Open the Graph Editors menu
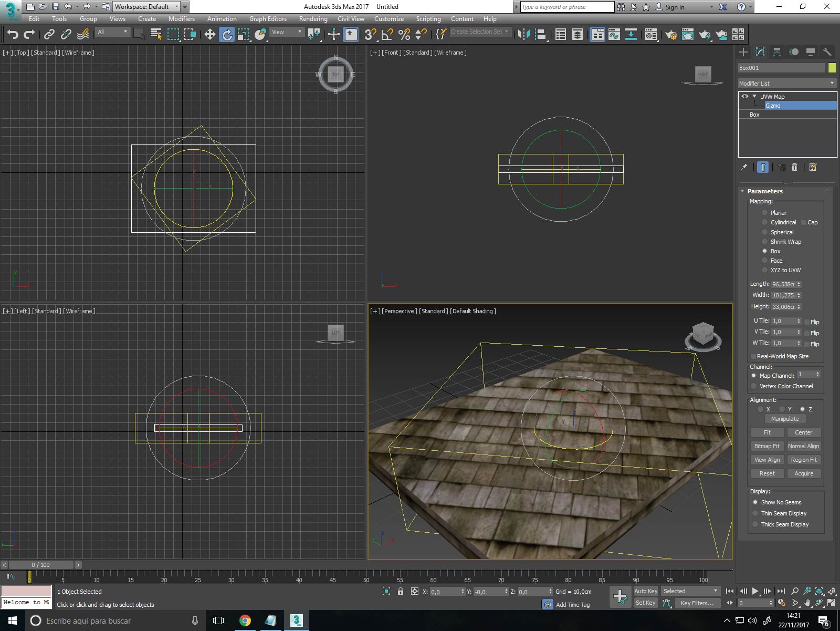840x631 pixels. pyautogui.click(x=268, y=19)
